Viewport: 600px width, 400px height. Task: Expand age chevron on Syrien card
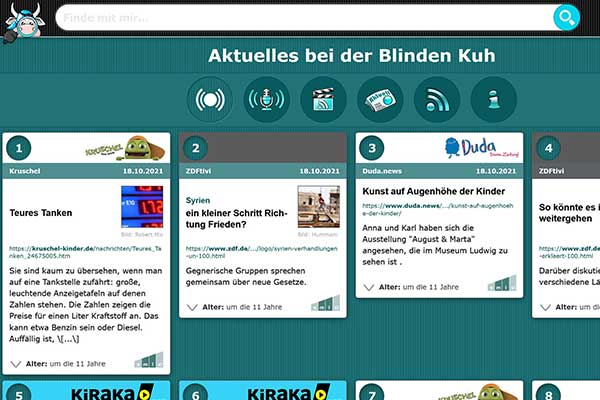pyautogui.click(x=194, y=307)
